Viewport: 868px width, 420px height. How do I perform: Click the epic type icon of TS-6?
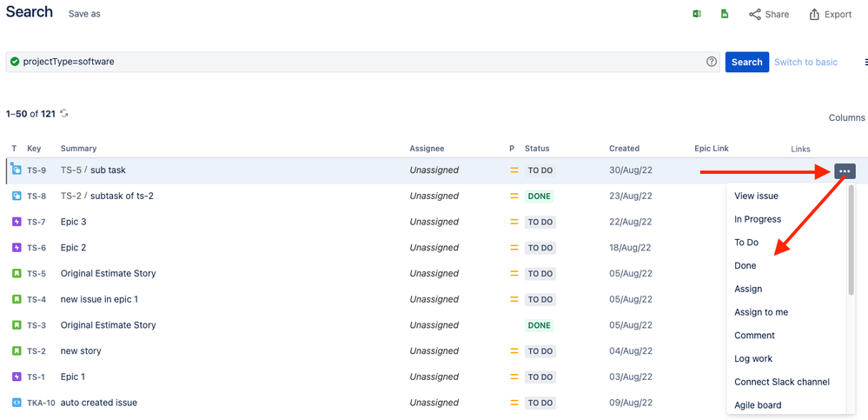click(17, 248)
